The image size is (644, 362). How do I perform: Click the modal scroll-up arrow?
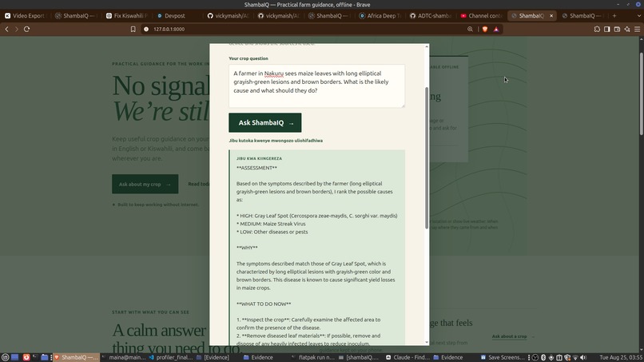427,46
